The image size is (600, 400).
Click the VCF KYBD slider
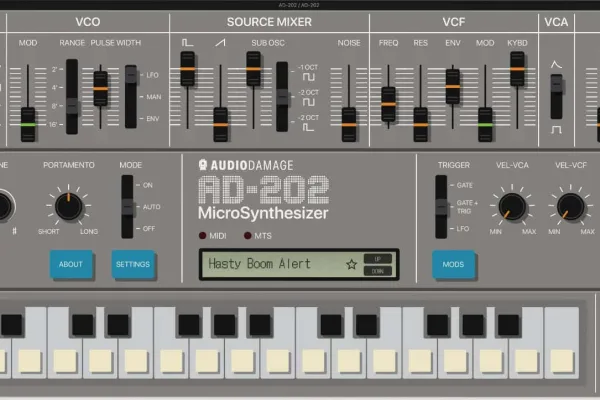click(517, 69)
